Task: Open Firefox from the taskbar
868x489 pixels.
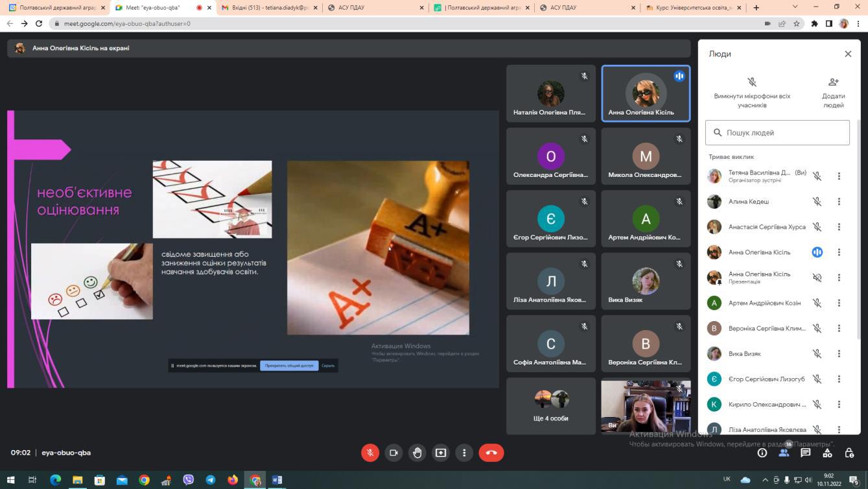Action: click(233, 480)
